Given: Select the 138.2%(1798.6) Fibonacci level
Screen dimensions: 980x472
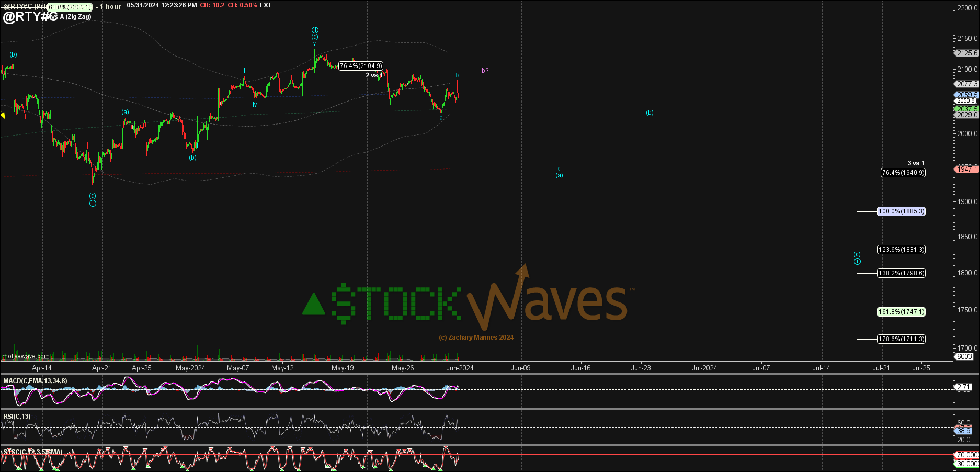Looking at the screenshot, I should (902, 273).
